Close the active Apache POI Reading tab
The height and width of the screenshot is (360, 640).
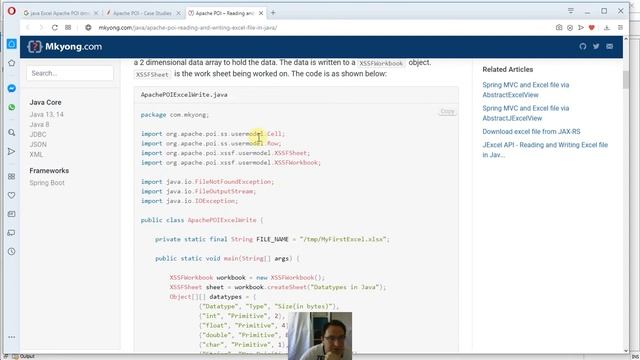click(261, 13)
